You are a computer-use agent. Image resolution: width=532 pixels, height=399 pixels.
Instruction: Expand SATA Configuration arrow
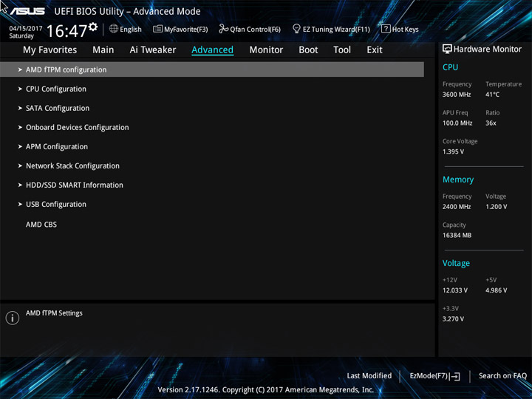pos(20,108)
